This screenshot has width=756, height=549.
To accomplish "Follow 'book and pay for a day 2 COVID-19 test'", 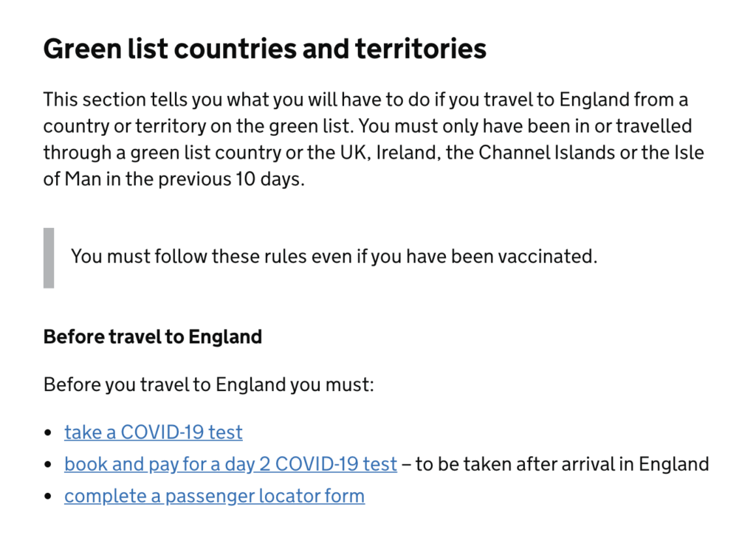I will point(230,464).
